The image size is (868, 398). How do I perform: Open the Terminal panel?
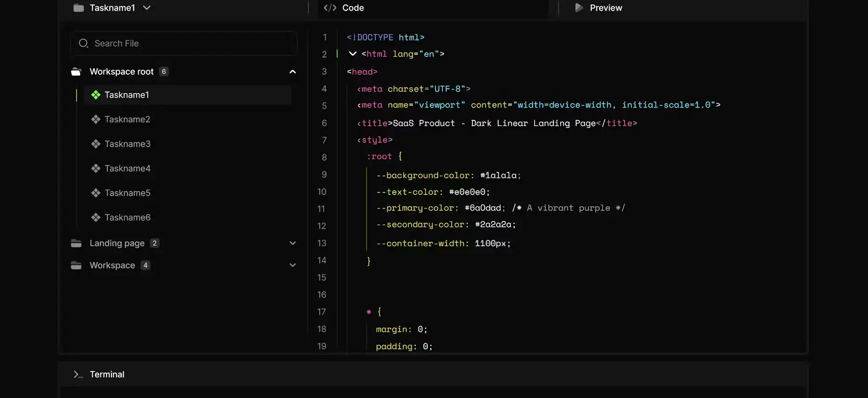(107, 374)
